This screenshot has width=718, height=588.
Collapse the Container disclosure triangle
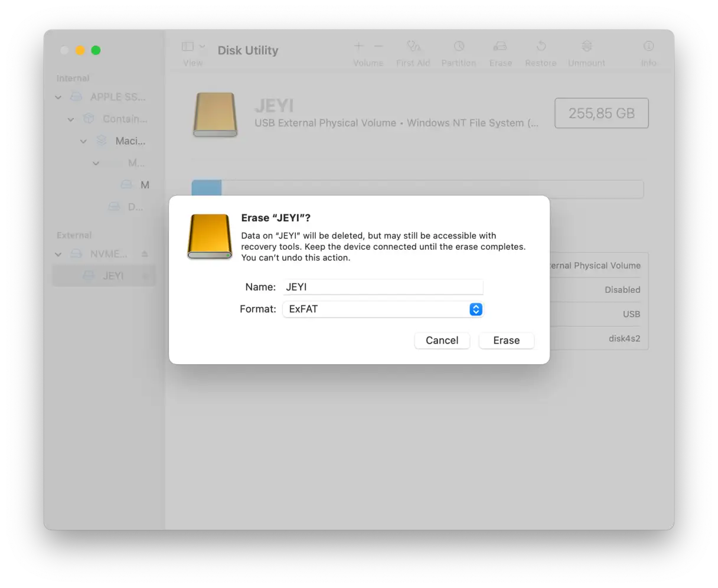71,119
